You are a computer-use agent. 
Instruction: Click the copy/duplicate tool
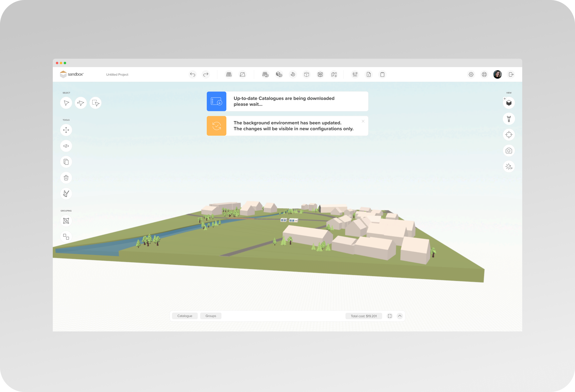tap(66, 162)
